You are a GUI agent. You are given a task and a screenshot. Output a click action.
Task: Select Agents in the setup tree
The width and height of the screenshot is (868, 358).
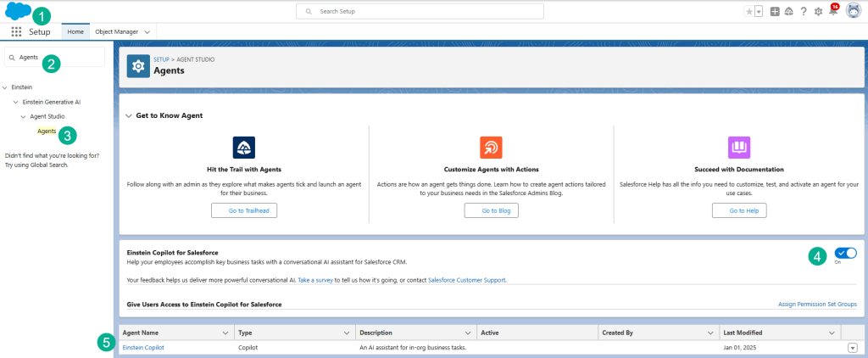click(x=47, y=131)
